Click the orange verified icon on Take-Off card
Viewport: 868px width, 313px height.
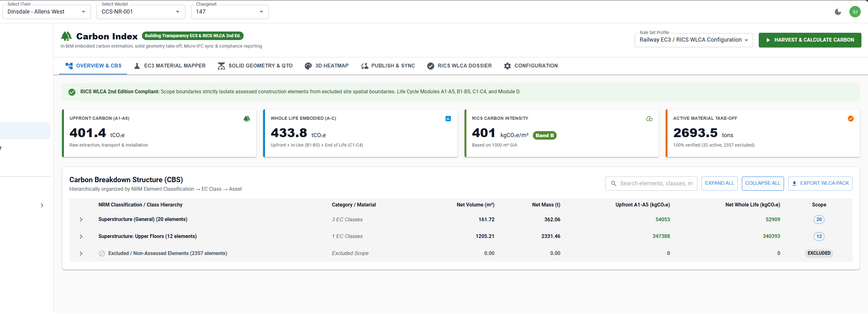pyautogui.click(x=850, y=119)
